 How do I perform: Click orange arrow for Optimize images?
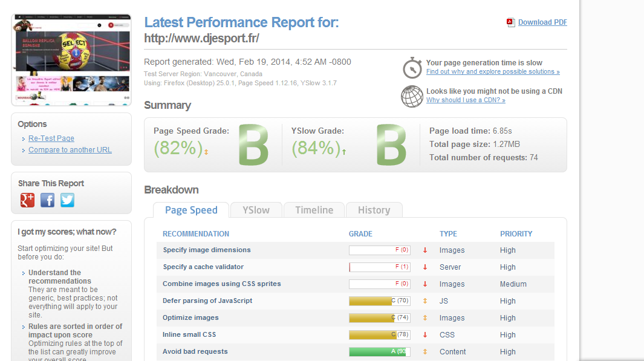[x=425, y=318]
